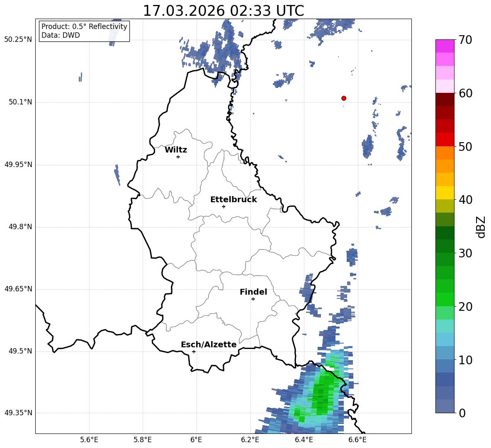Click the colorbar tick label 20
This screenshot has width=491, height=448.
[465, 307]
